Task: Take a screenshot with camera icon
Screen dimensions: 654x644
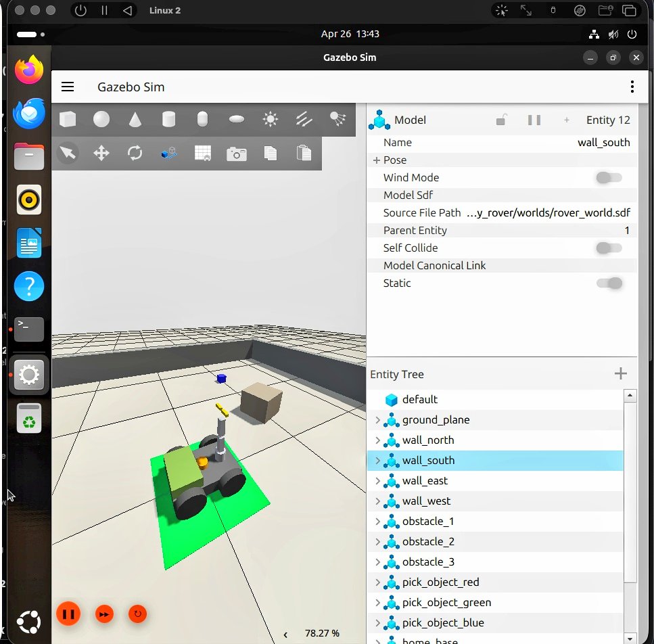Action: pos(237,154)
